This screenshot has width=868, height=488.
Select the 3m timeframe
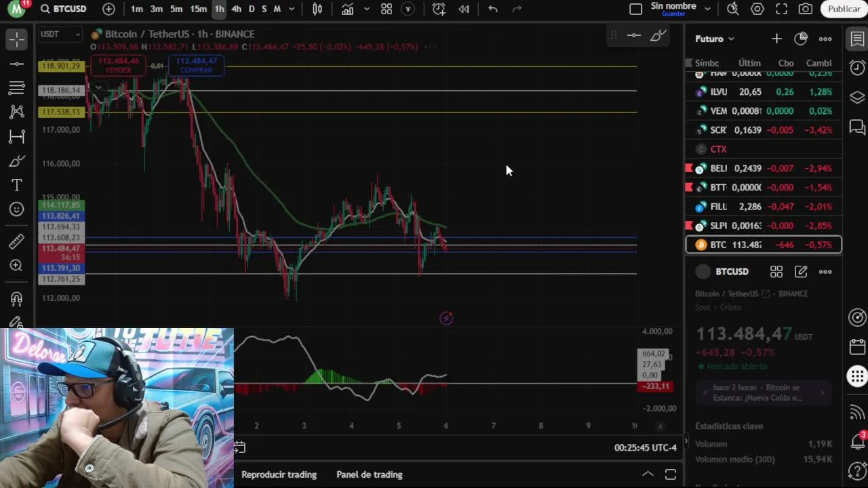157,9
